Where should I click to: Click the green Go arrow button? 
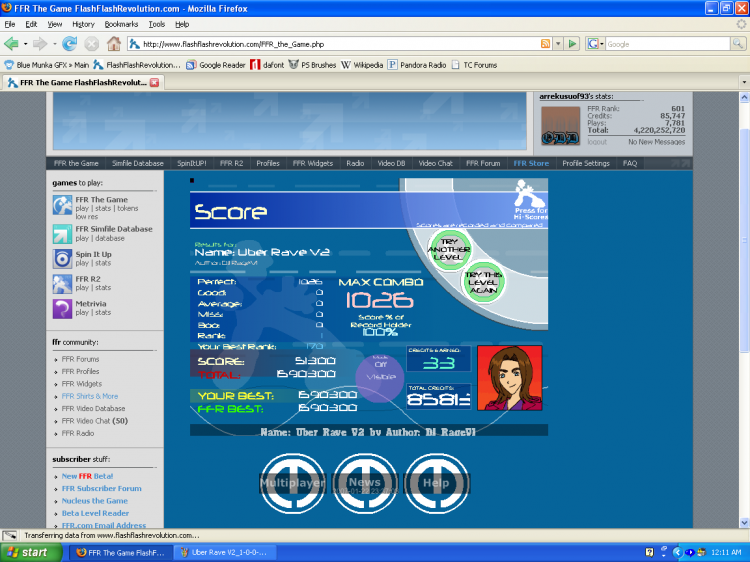572,44
